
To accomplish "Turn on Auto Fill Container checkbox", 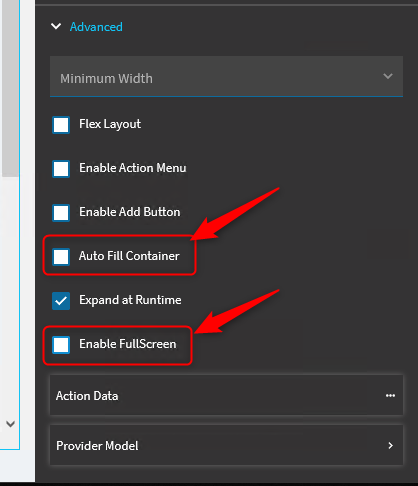I will pyautogui.click(x=61, y=257).
